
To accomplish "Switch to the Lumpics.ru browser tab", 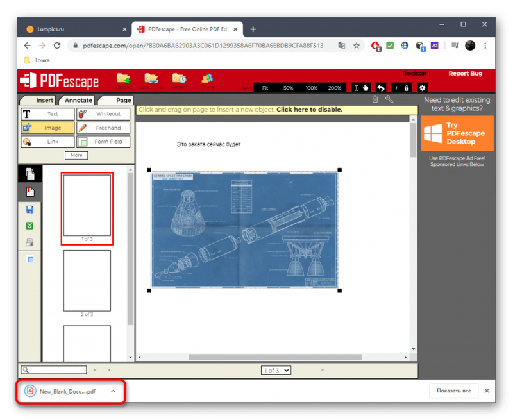I will [76, 29].
